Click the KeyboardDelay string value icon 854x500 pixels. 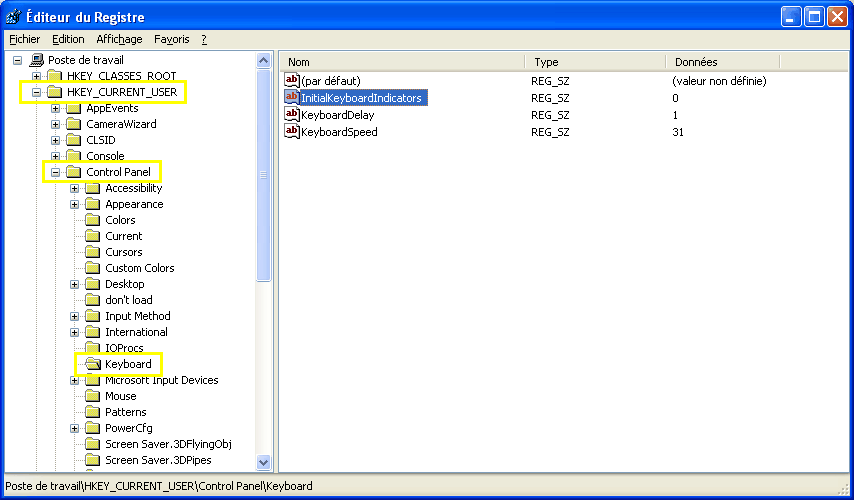click(292, 114)
